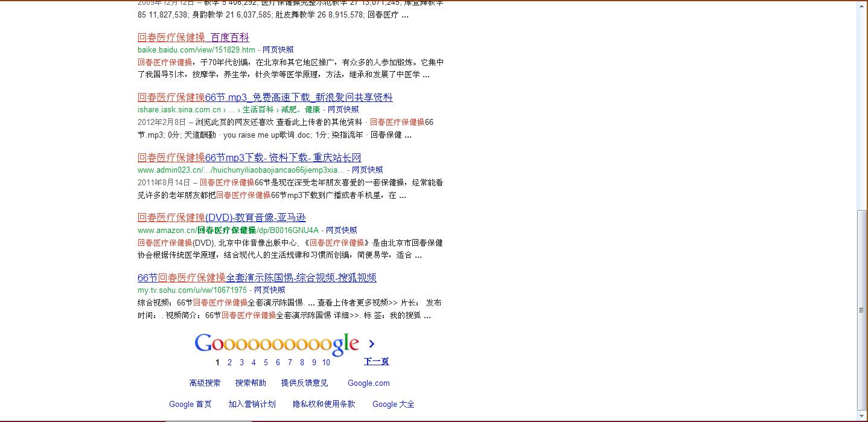Open 回春医疗保健操66节.mp3 新浪爱问 result
This screenshot has width=868, height=422.
(x=265, y=97)
